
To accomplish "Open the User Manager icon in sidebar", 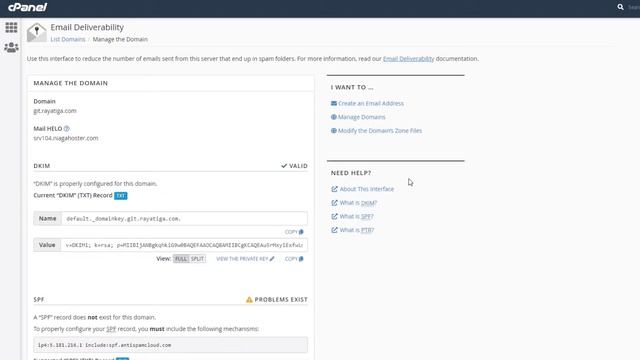I will coord(11,47).
